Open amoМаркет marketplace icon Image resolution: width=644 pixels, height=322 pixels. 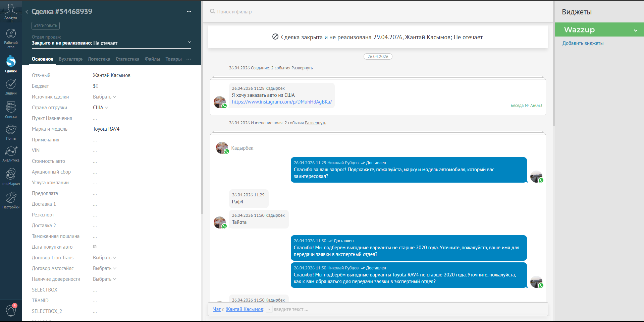(11, 177)
